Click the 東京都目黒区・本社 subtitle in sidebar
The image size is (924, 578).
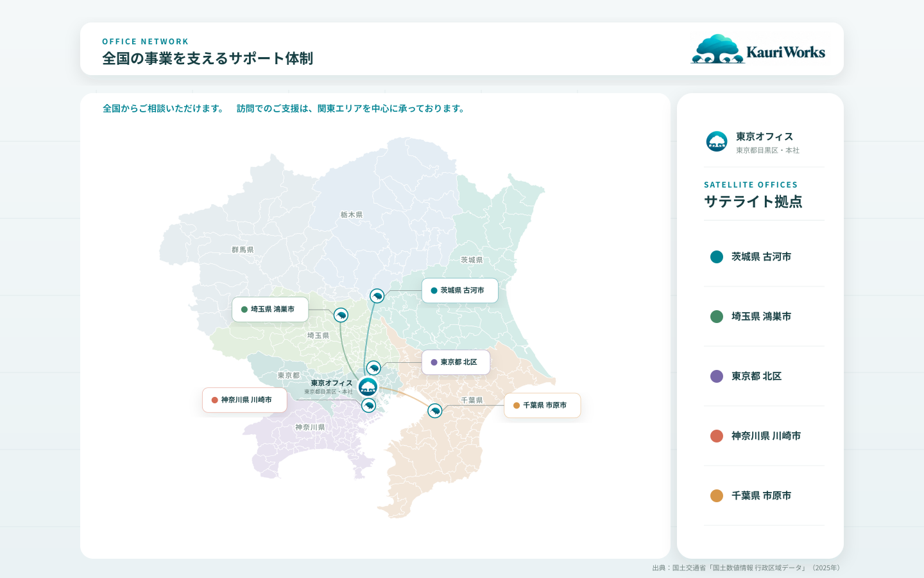[x=767, y=150]
